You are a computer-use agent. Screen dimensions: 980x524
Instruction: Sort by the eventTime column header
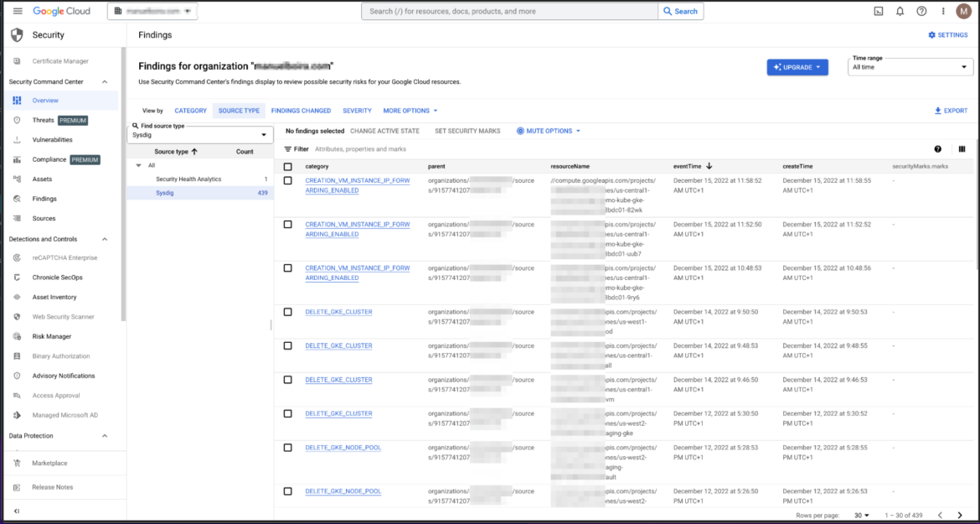(693, 166)
